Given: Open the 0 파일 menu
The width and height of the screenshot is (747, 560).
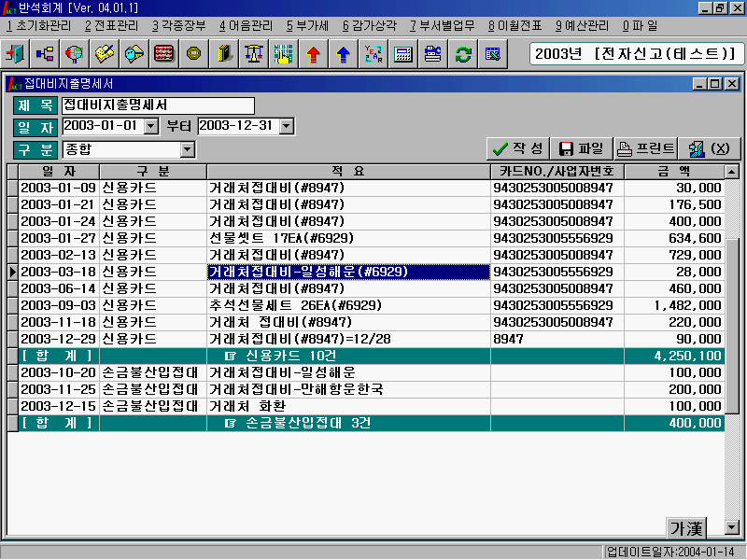Looking at the screenshot, I should (x=640, y=26).
